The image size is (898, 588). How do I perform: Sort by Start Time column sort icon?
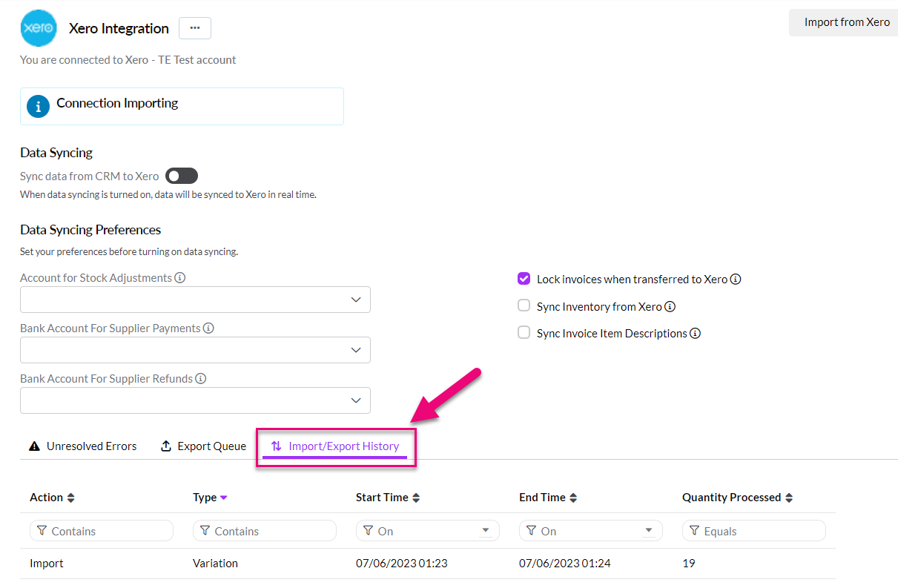click(x=416, y=498)
